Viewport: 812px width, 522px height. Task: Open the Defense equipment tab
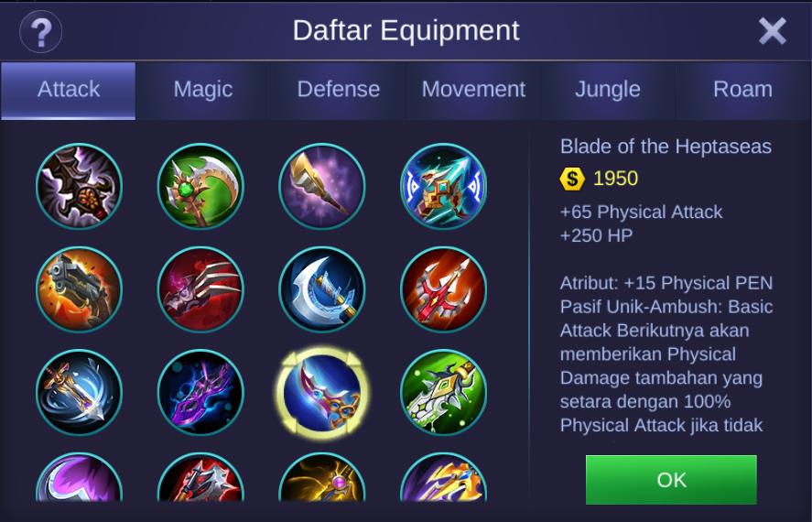point(338,90)
